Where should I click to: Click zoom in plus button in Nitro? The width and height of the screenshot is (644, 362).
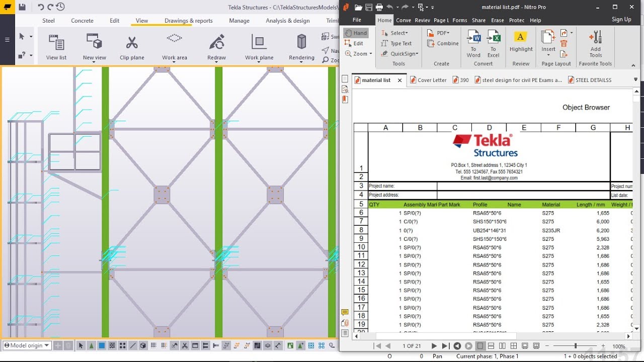coord(603,346)
